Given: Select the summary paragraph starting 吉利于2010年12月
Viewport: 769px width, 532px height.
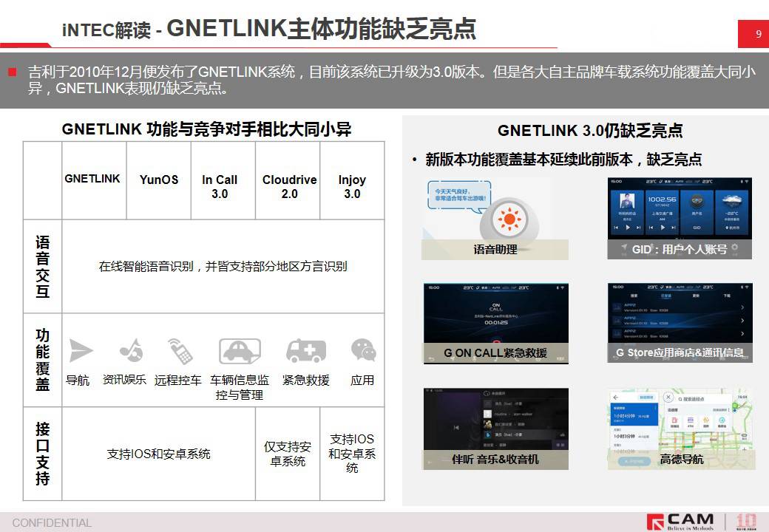Looking at the screenshot, I should (x=391, y=80).
